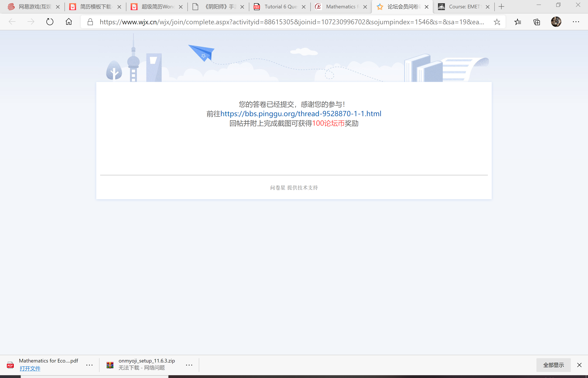Screen dimensions: 588x378
Task: Click the user profile avatar
Action: coord(556,22)
